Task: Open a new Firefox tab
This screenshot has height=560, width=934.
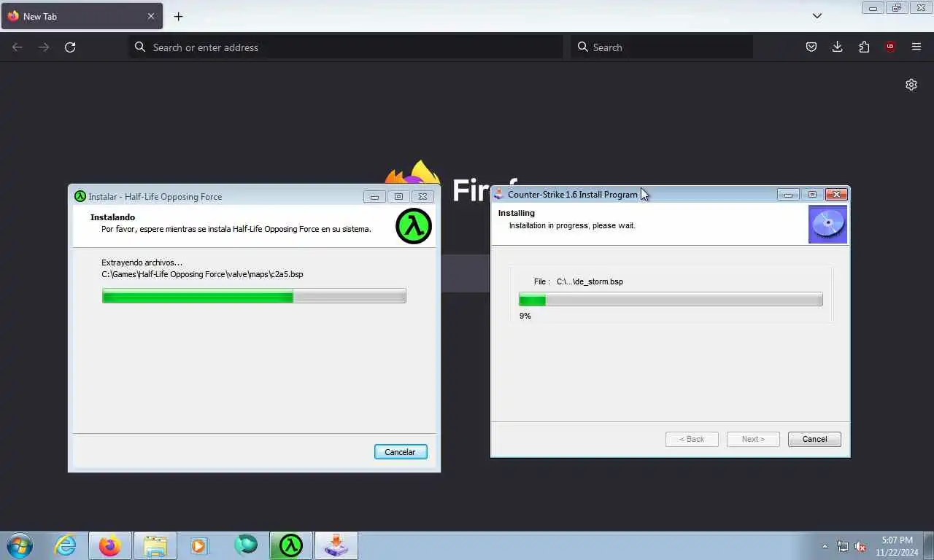Action: (x=178, y=16)
